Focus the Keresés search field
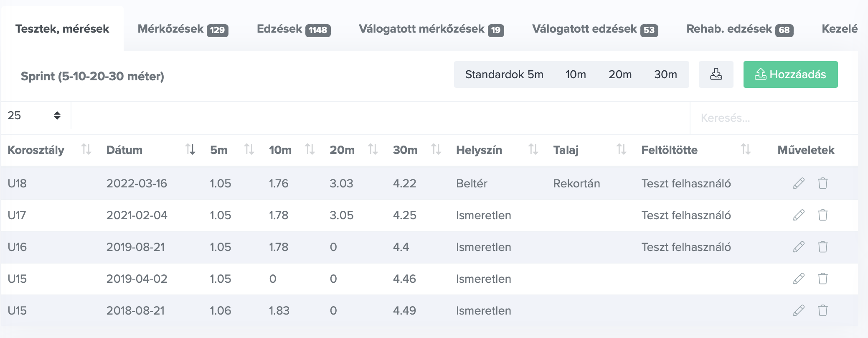 tap(773, 118)
